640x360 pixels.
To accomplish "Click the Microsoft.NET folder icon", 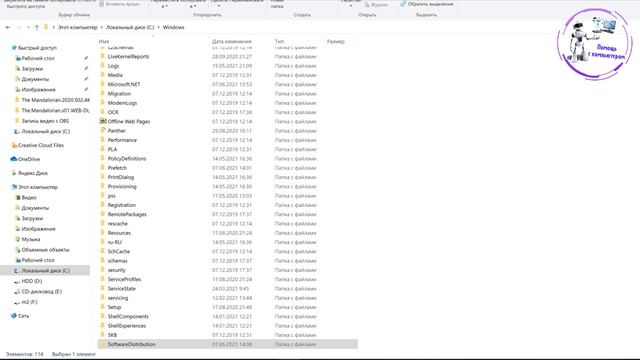I will coord(103,84).
